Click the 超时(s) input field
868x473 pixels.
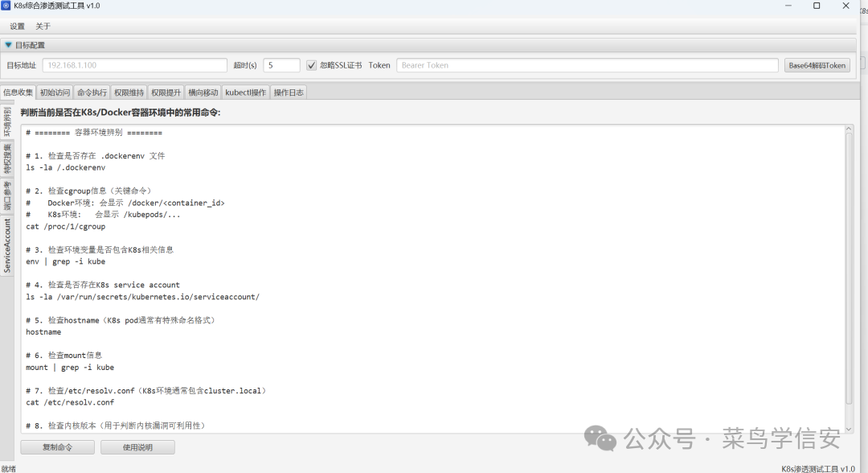281,65
